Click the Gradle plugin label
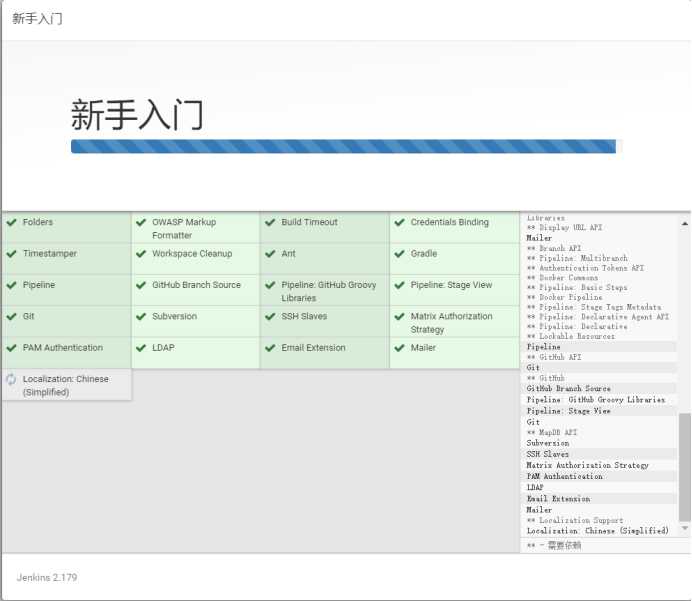 424,253
